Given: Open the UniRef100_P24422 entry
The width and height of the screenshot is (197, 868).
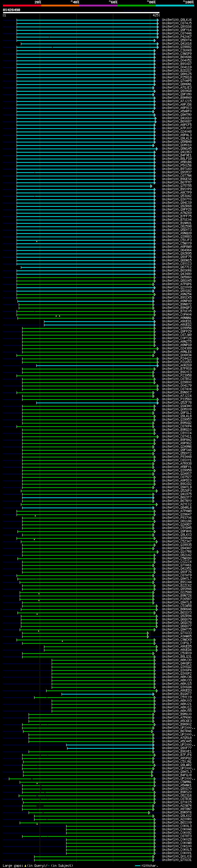Looking at the screenshot, I should click(x=177, y=358).
